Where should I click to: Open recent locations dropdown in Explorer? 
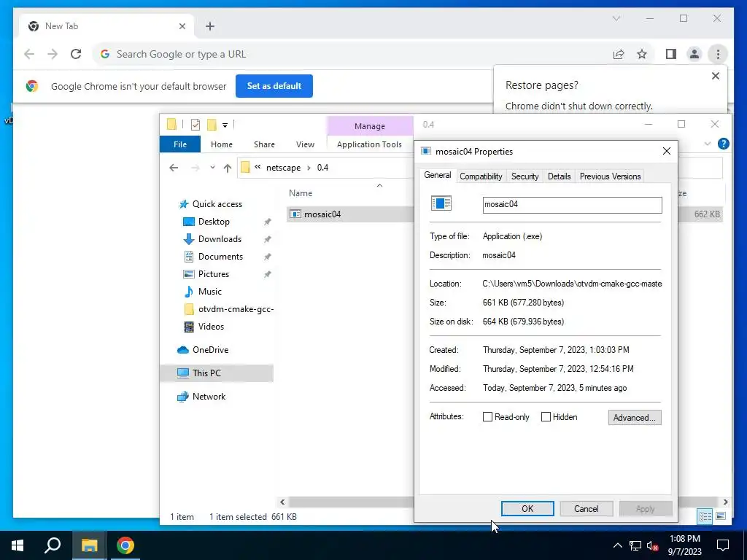(x=212, y=168)
